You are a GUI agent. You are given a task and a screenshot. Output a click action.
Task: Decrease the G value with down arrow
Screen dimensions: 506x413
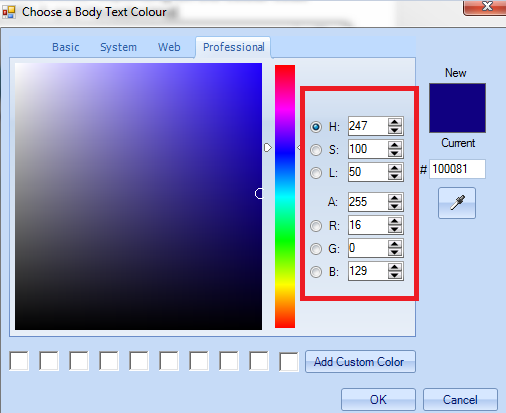(395, 252)
